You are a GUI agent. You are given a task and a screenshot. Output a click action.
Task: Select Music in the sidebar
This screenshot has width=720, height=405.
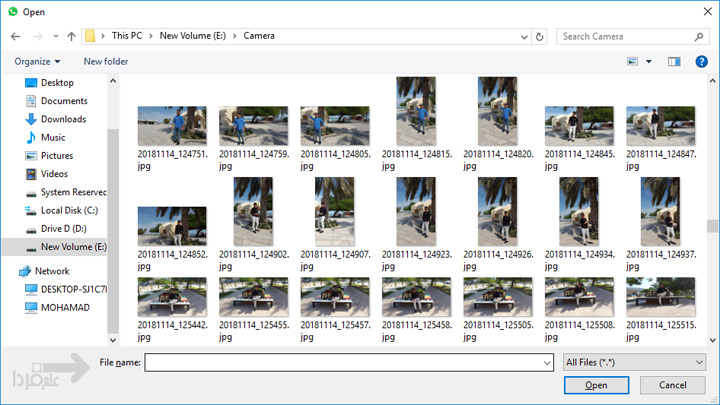tap(52, 137)
